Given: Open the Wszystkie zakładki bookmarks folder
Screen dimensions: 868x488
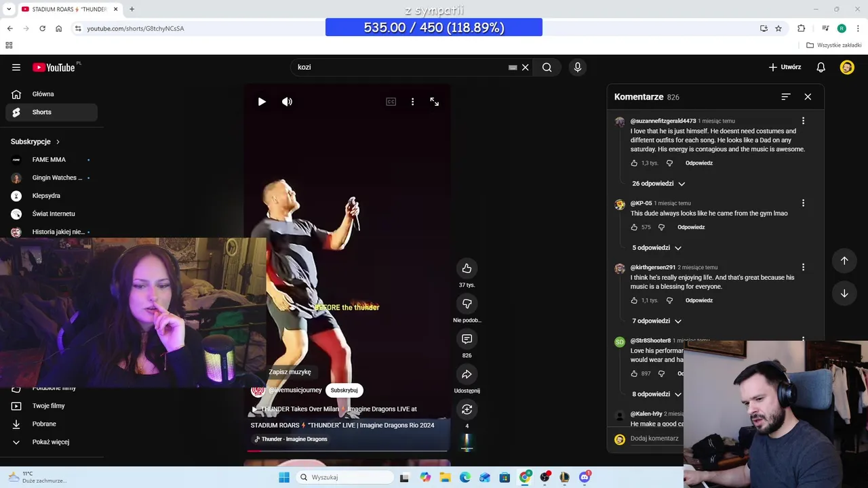Looking at the screenshot, I should [x=834, y=45].
